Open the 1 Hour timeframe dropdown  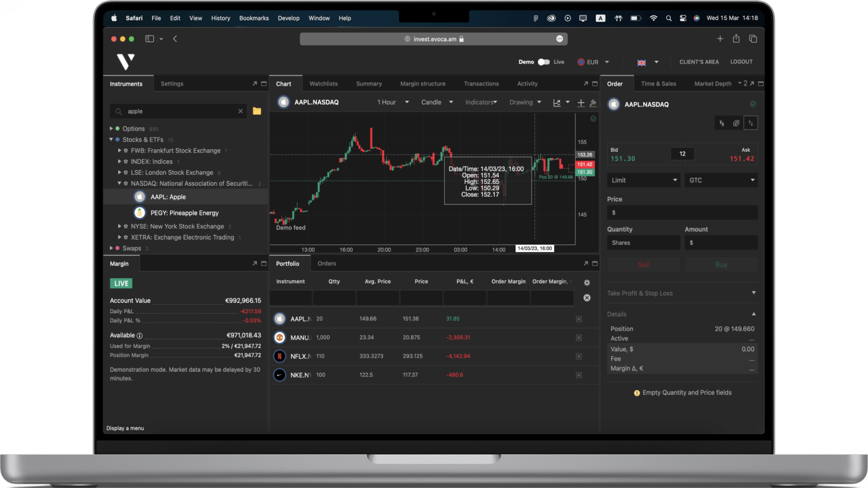pos(393,102)
